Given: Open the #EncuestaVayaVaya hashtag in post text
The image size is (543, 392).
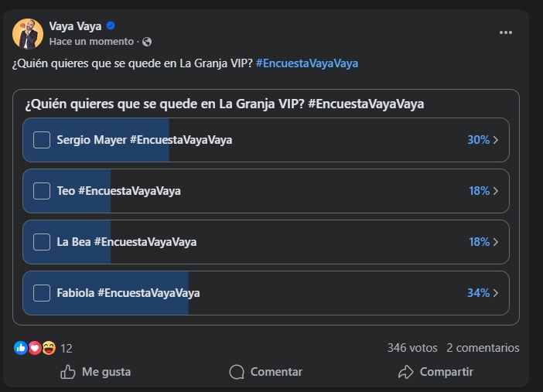Looking at the screenshot, I should point(306,63).
